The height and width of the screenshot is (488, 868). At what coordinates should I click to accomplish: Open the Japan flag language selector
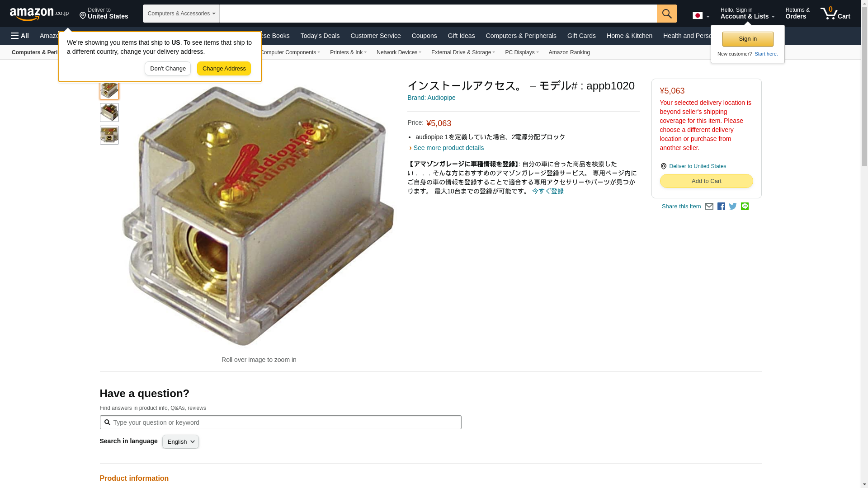coord(701,16)
